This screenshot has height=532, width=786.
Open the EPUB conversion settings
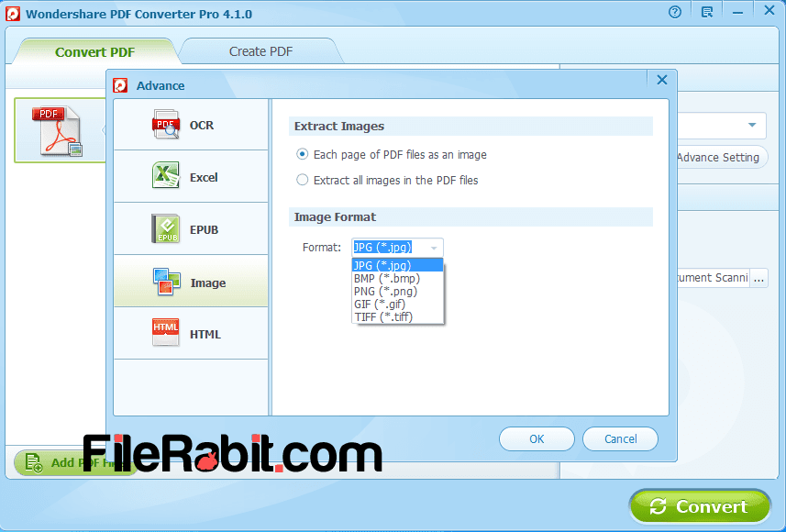click(190, 228)
